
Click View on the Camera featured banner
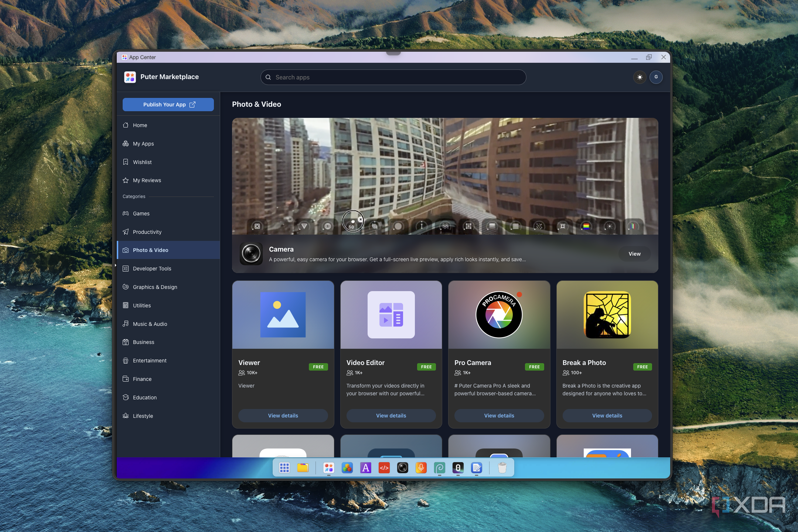point(634,254)
